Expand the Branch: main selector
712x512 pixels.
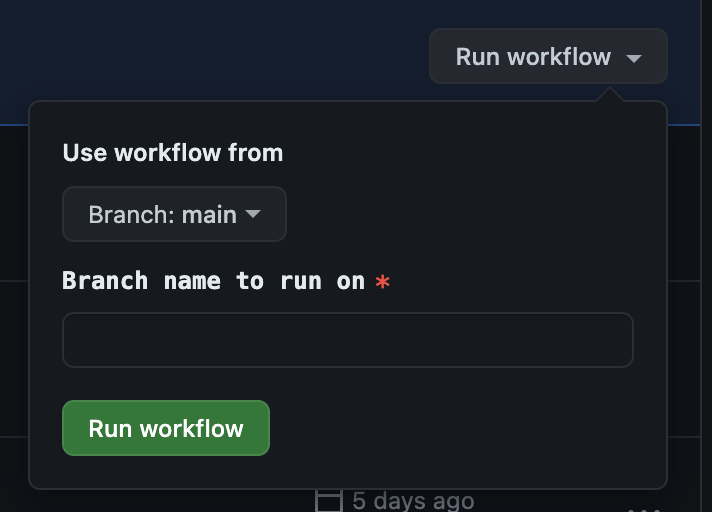tap(174, 214)
